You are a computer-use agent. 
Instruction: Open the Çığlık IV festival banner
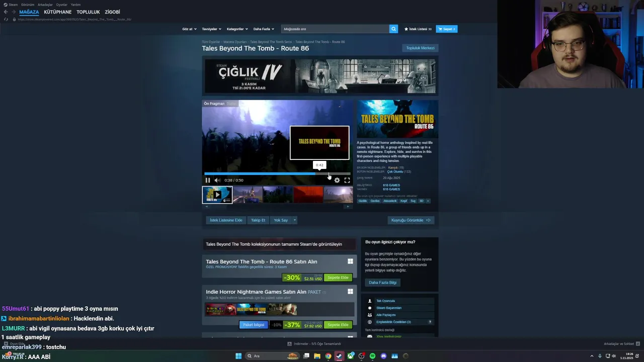(x=320, y=76)
